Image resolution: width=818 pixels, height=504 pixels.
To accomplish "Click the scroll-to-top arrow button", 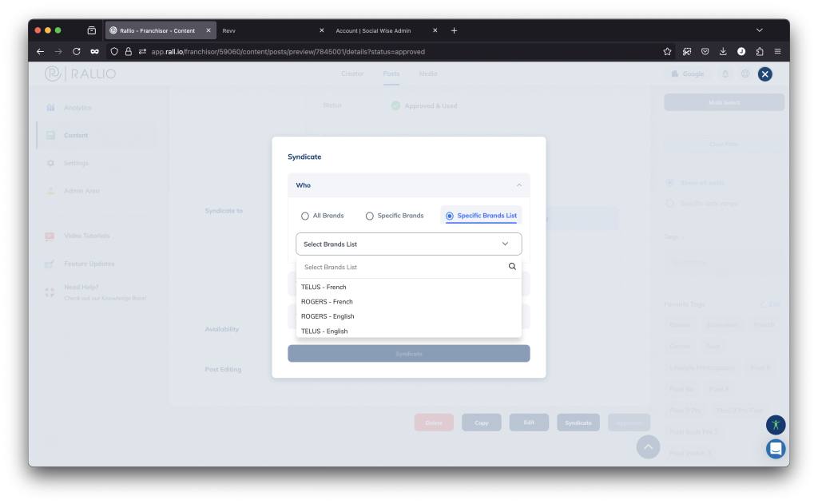I will coord(648,447).
